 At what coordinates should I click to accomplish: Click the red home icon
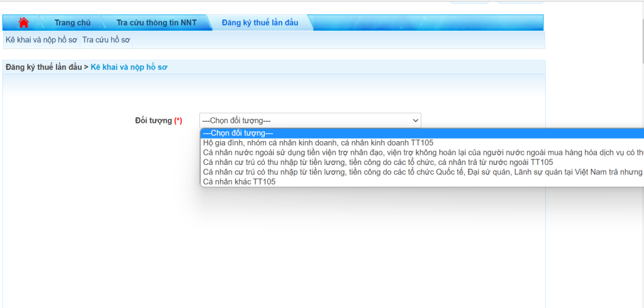tap(24, 23)
